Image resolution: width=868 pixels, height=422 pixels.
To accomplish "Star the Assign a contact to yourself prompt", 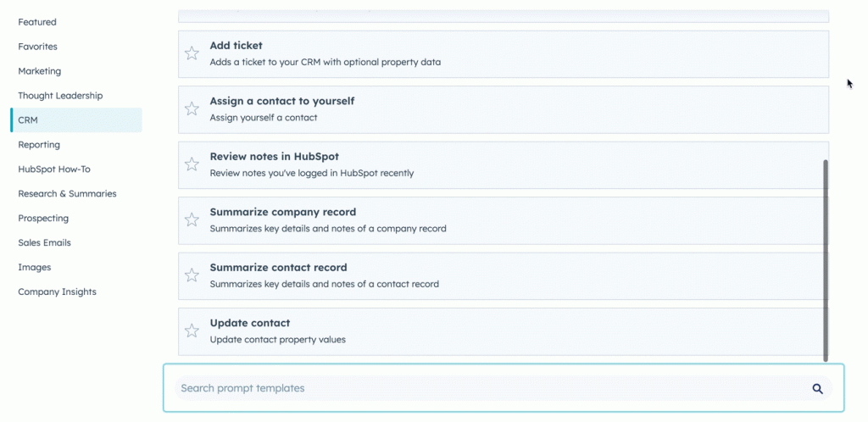I will pyautogui.click(x=192, y=108).
